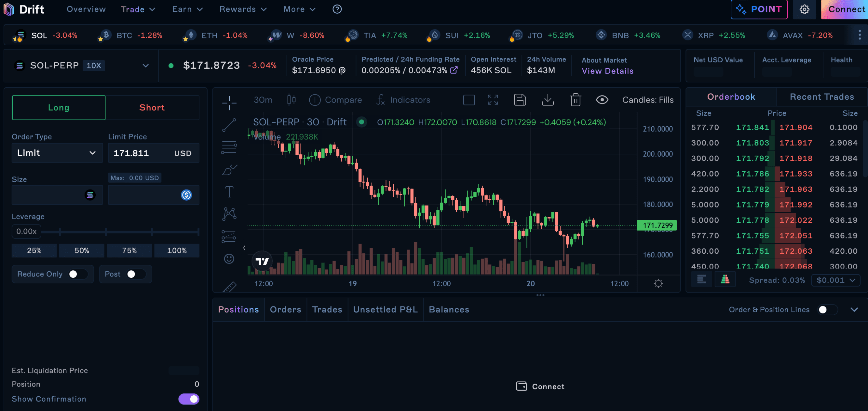Screen dimensions: 868x411
Task: Click the leverage slider track
Action: pos(120,232)
